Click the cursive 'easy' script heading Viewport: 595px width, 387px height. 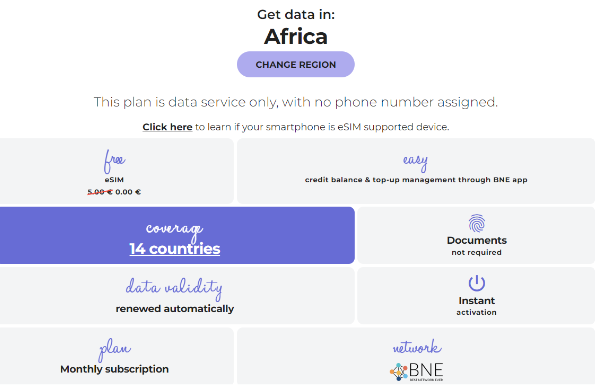416,162
